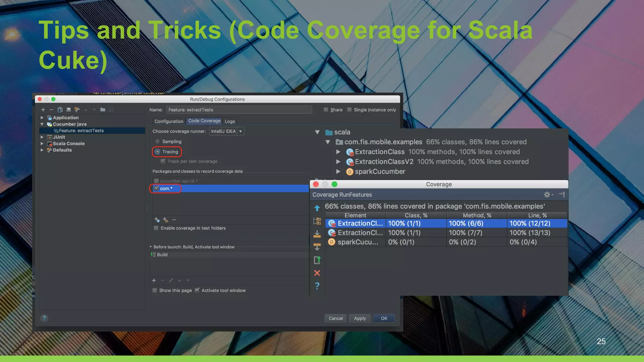Move the before-launch task up
This screenshot has width=644, height=362.
click(179, 280)
